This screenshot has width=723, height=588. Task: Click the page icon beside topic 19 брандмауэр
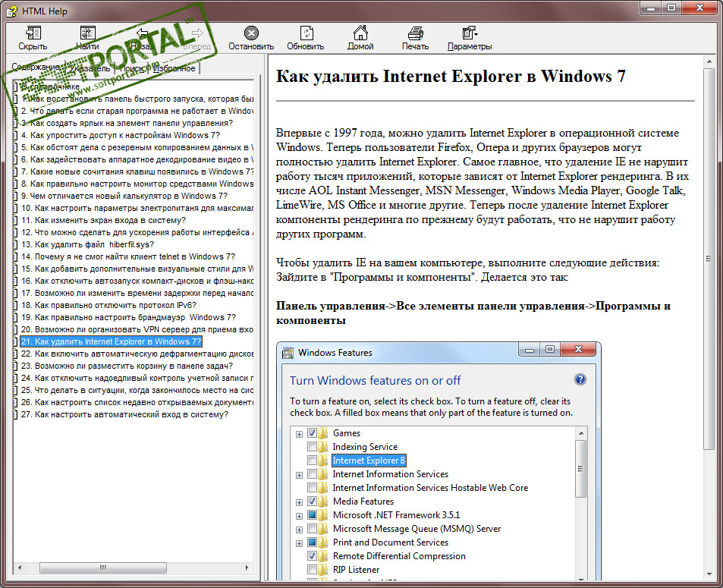(16, 317)
